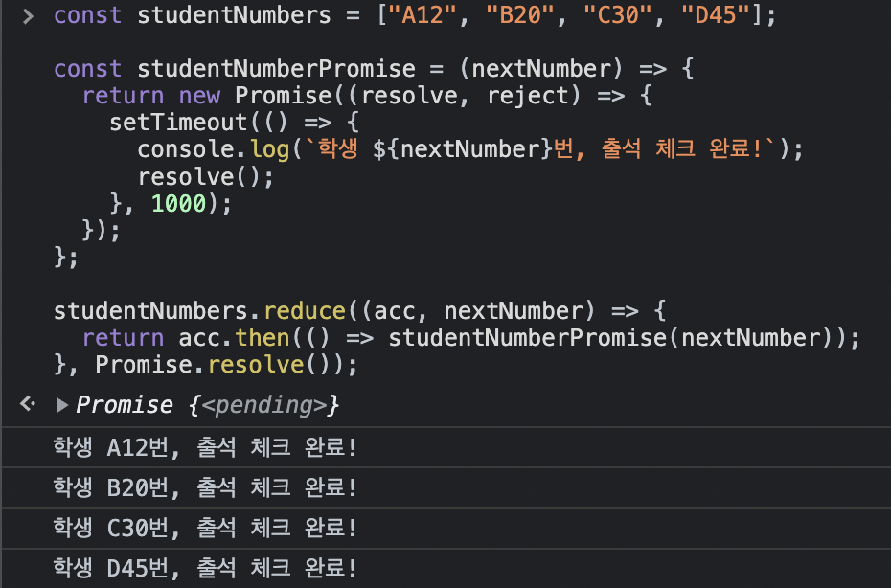The width and height of the screenshot is (891, 588).
Task: Click the 1000 timeout value
Action: (178, 204)
